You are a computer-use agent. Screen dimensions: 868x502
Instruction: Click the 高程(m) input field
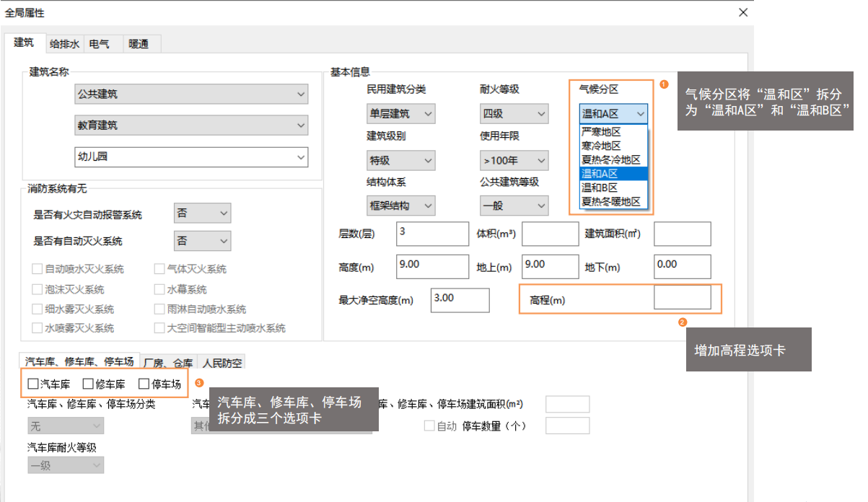(x=682, y=297)
